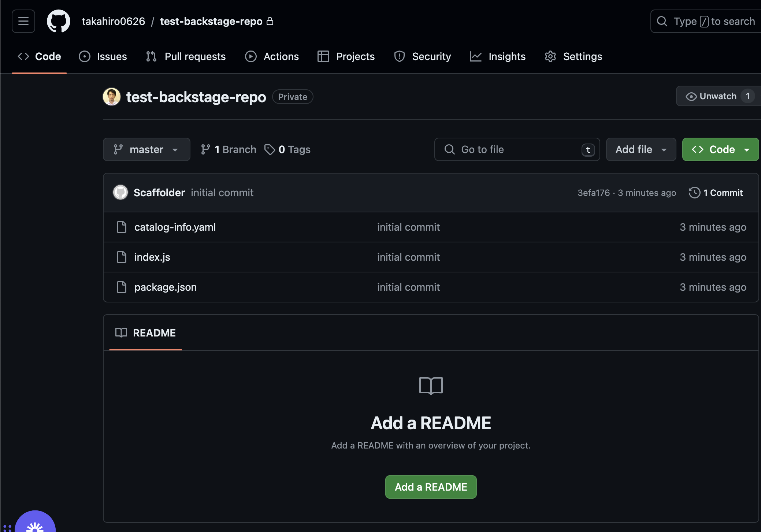
Task: Click the Go to file search field
Action: (513, 149)
